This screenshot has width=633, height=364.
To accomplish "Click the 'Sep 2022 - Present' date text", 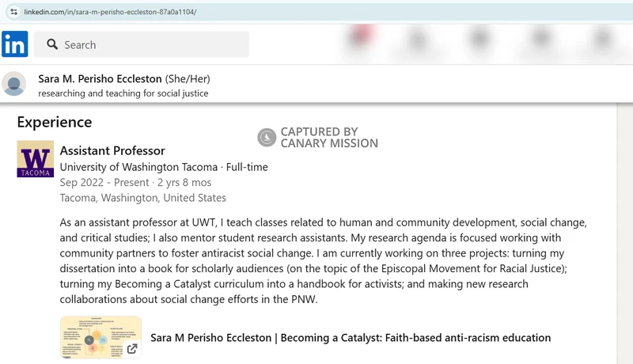I will (104, 183).
